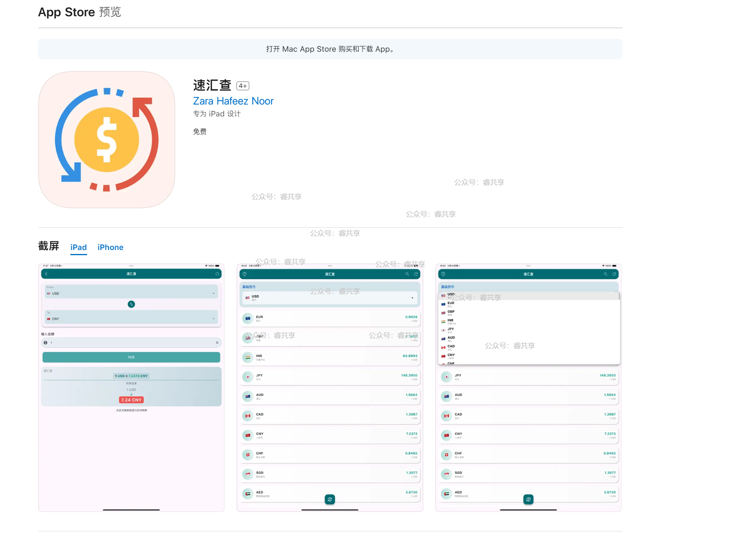Open the first iPad screenshot with converter
This screenshot has height=533, width=756.
pyautogui.click(x=131, y=388)
